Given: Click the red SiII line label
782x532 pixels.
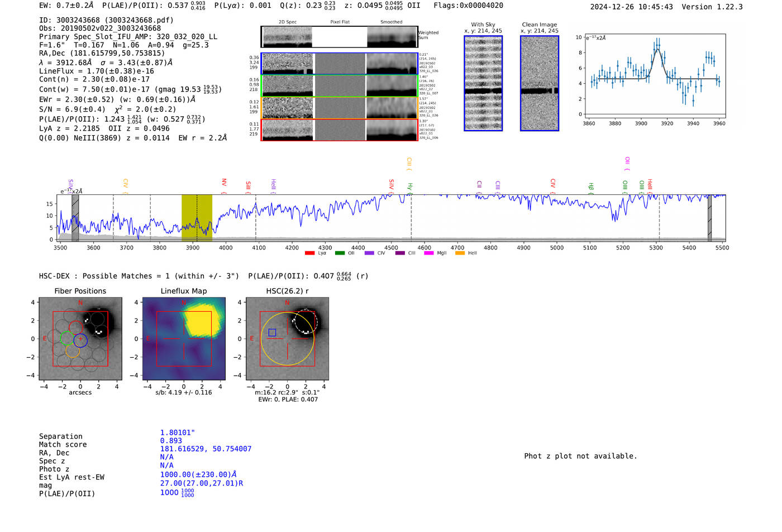Looking at the screenshot, I should (249, 186).
